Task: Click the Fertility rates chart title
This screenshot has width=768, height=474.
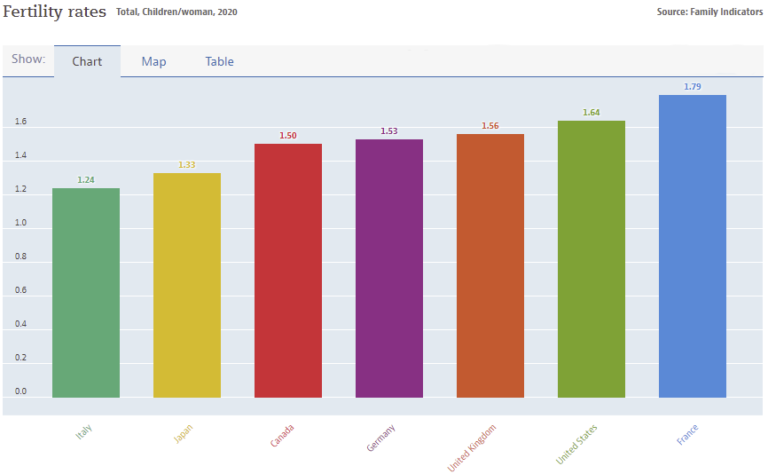Action: (x=55, y=12)
